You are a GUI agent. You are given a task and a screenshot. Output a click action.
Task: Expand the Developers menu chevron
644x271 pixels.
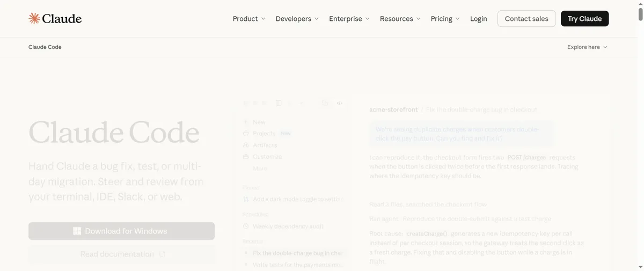pyautogui.click(x=316, y=19)
